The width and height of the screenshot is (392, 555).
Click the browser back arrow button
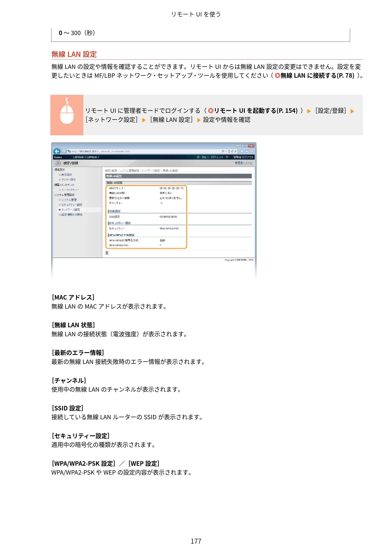coord(57,151)
